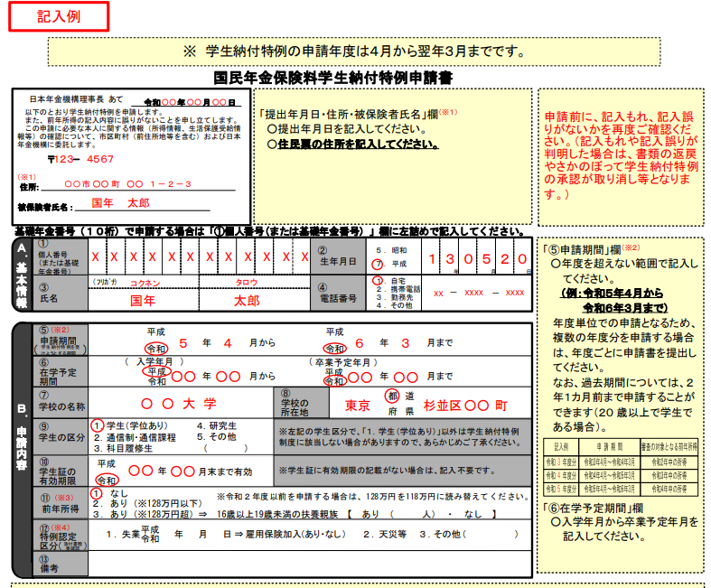Viewport: 711px width, 588px height.
Task: Click the empty ⑬ 備考 remarks field
Action: pyautogui.click(x=310, y=564)
